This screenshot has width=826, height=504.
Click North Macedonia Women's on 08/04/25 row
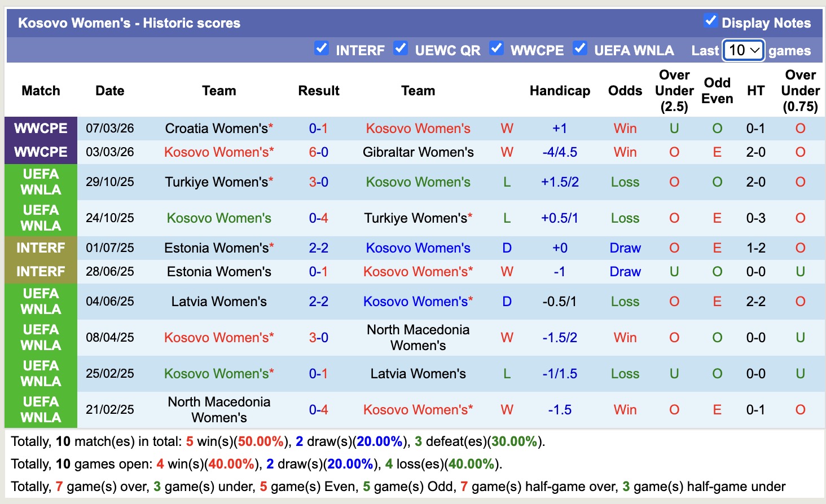(x=418, y=338)
